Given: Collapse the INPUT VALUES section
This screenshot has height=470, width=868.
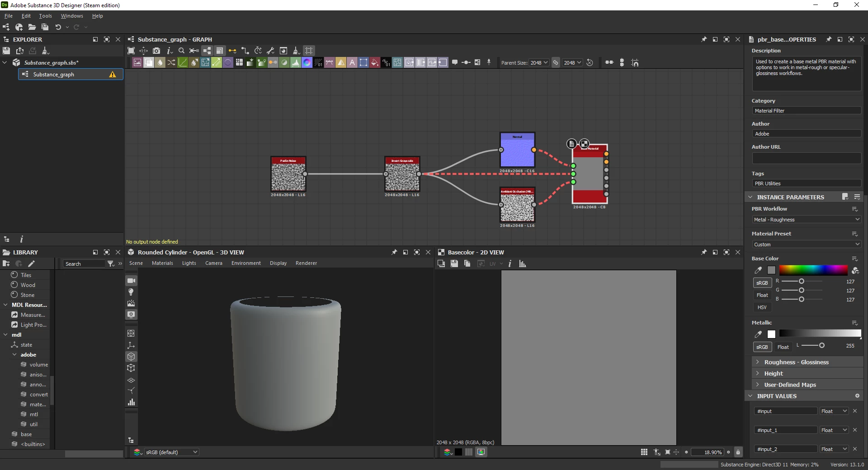Looking at the screenshot, I should coord(750,396).
